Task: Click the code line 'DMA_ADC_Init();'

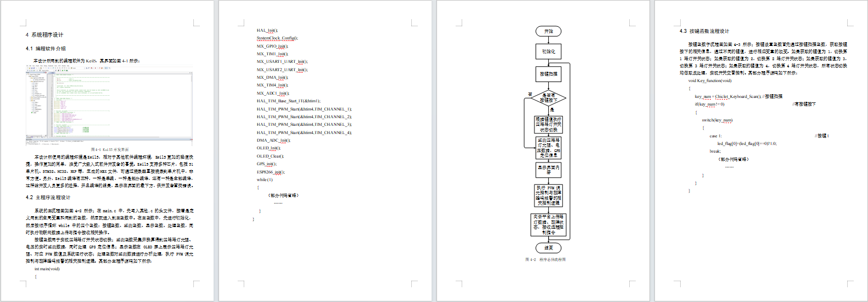Action: click(x=274, y=141)
